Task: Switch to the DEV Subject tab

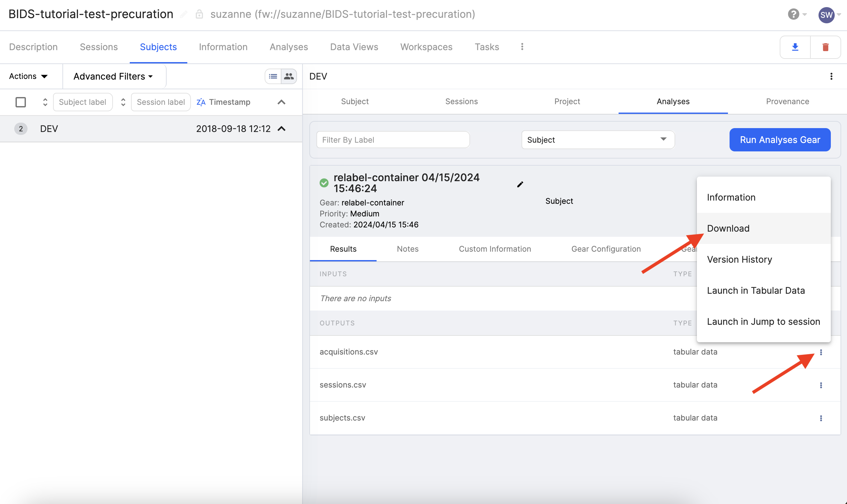Action: coord(355,101)
